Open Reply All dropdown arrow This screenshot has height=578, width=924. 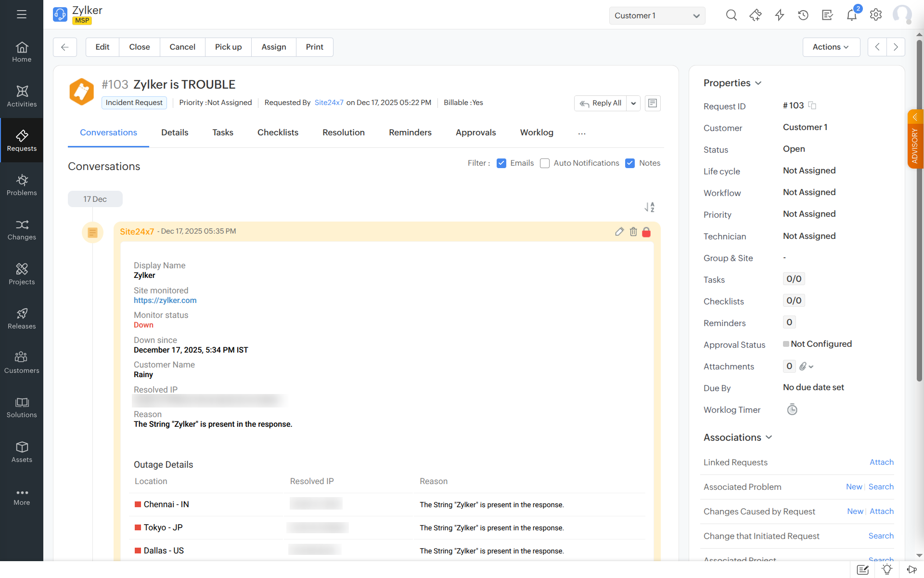633,103
